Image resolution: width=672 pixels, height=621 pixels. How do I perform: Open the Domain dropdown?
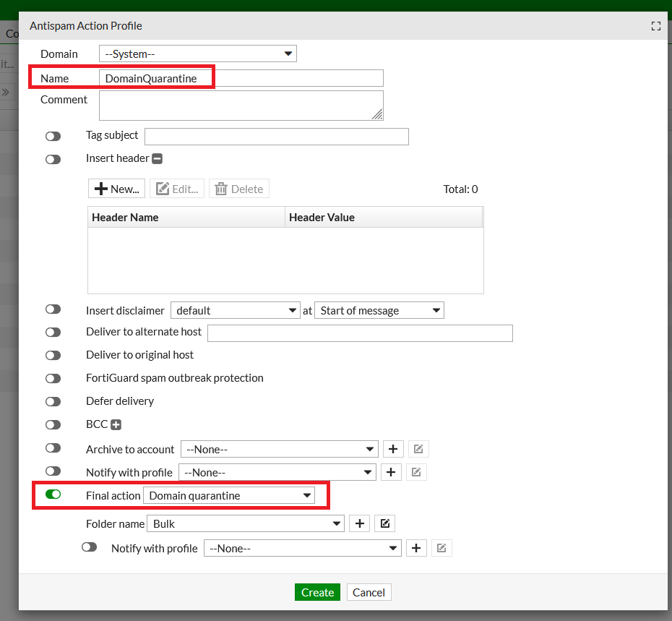click(197, 53)
